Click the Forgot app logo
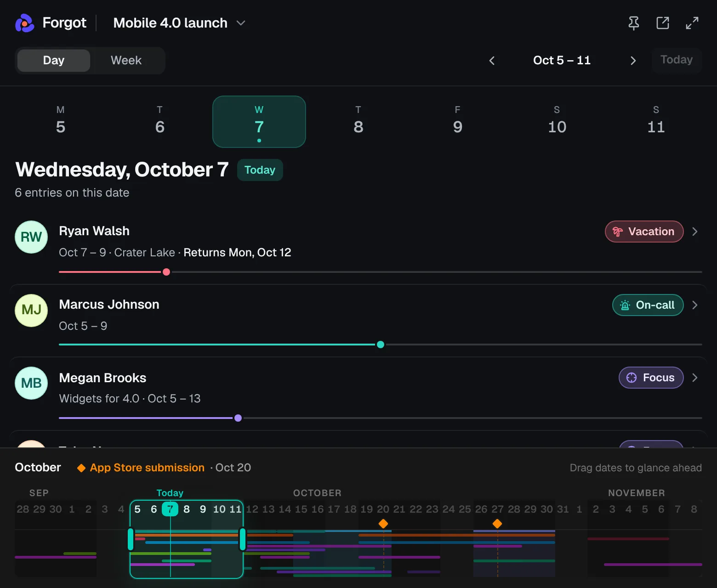717x588 pixels. tap(25, 23)
